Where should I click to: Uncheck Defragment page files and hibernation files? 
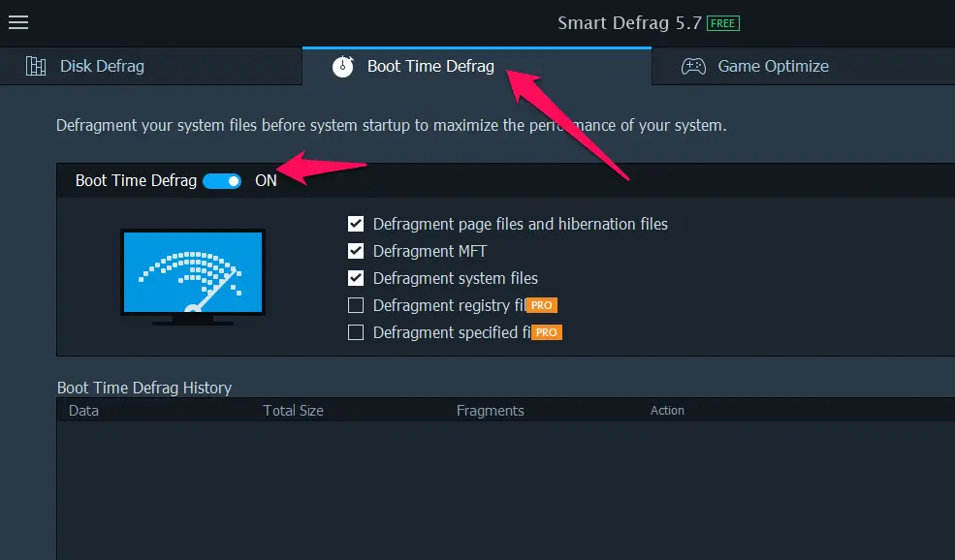(x=356, y=224)
